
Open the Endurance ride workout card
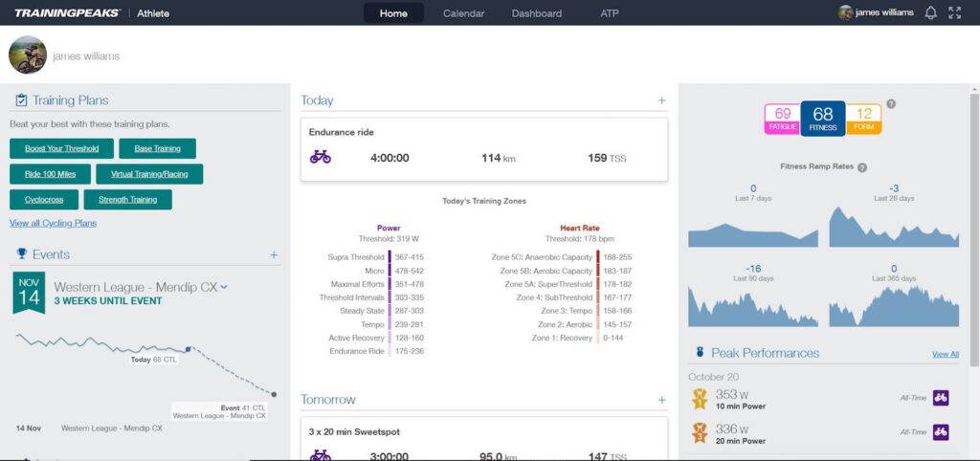tap(483, 150)
